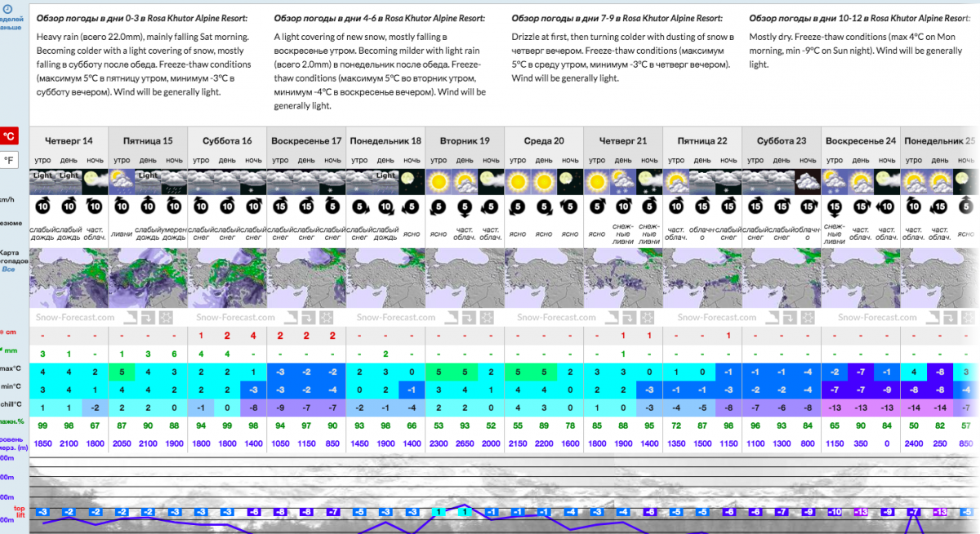Click Tuesday 19 daytime partly cloudy icon
Screen dimensions: 980x534
(465, 180)
